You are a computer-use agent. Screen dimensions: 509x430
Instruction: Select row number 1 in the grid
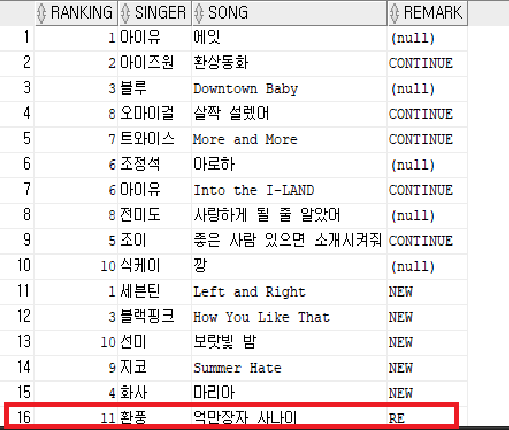coord(27,37)
